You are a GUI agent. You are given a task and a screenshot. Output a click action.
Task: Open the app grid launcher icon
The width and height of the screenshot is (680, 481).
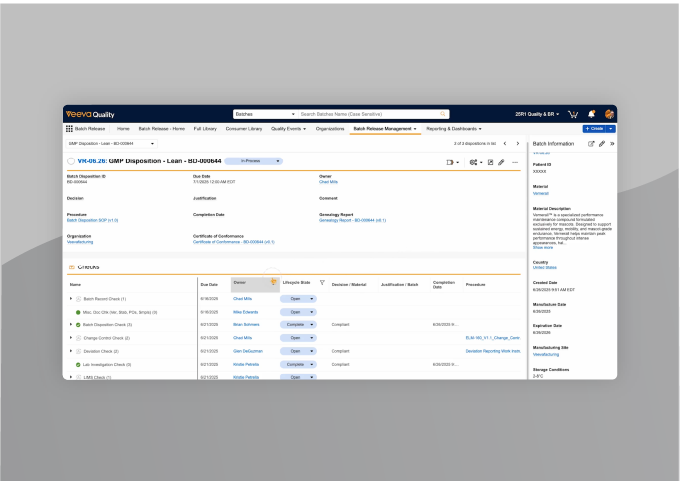pyautogui.click(x=69, y=128)
